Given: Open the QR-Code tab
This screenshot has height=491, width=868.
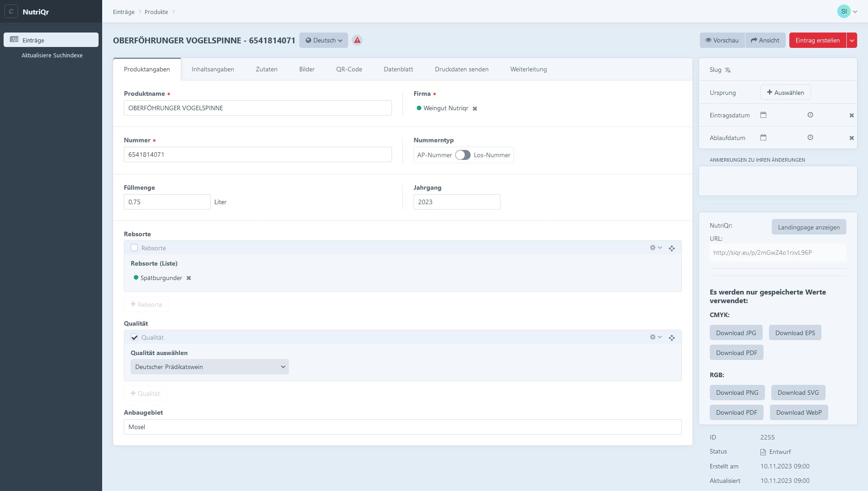Looking at the screenshot, I should [x=349, y=69].
